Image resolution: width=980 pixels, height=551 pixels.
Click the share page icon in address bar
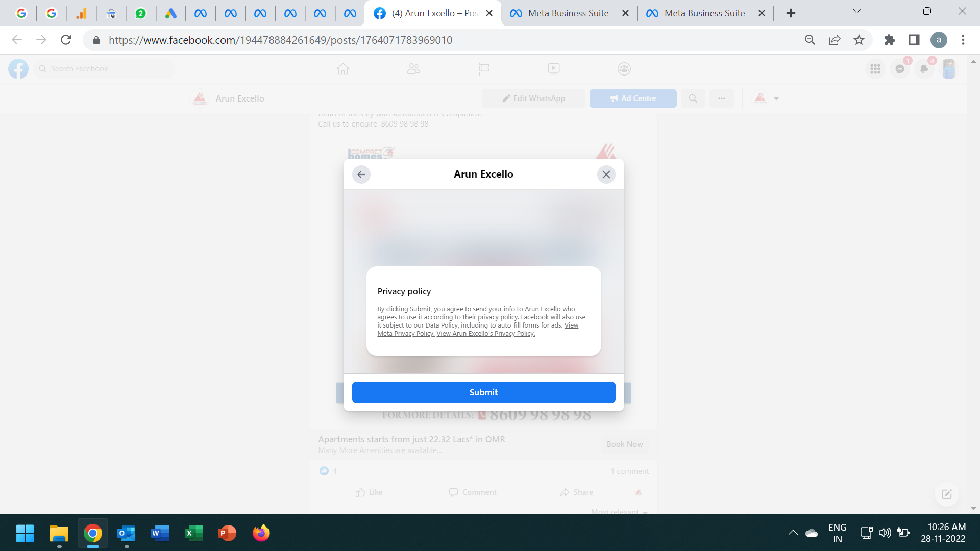coord(835,40)
